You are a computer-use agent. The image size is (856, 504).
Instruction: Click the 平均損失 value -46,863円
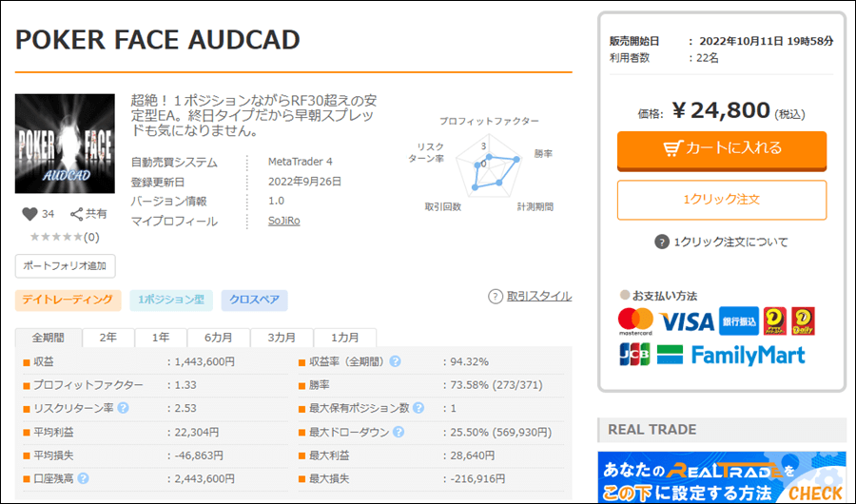click(x=199, y=456)
